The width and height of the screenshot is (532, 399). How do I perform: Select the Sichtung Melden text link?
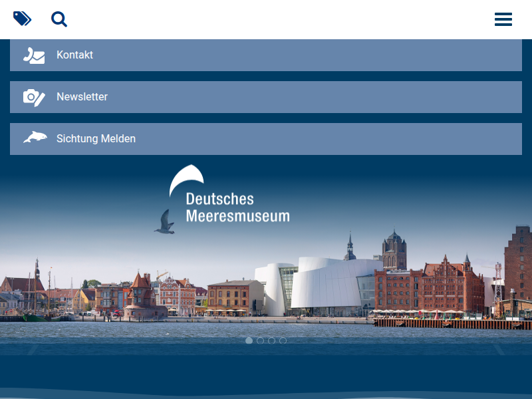pyautogui.click(x=96, y=139)
